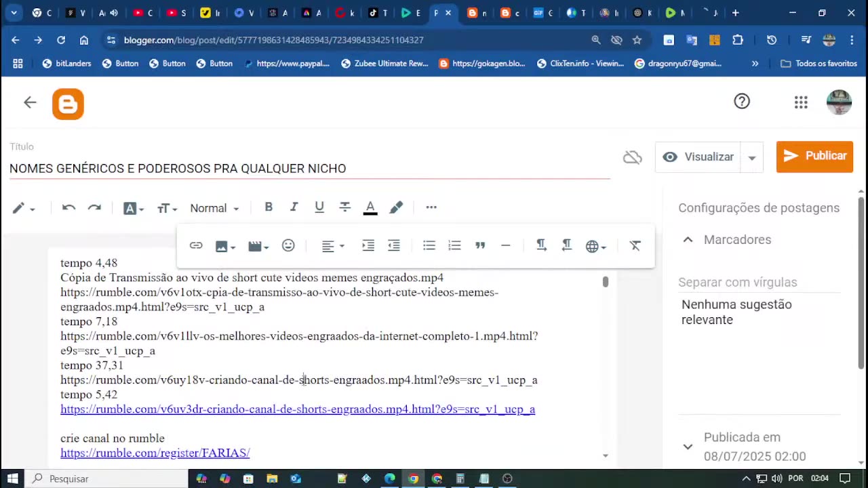868x488 pixels.
Task: Open the Zubee Ultimate Rew bookmark
Action: tap(384, 63)
